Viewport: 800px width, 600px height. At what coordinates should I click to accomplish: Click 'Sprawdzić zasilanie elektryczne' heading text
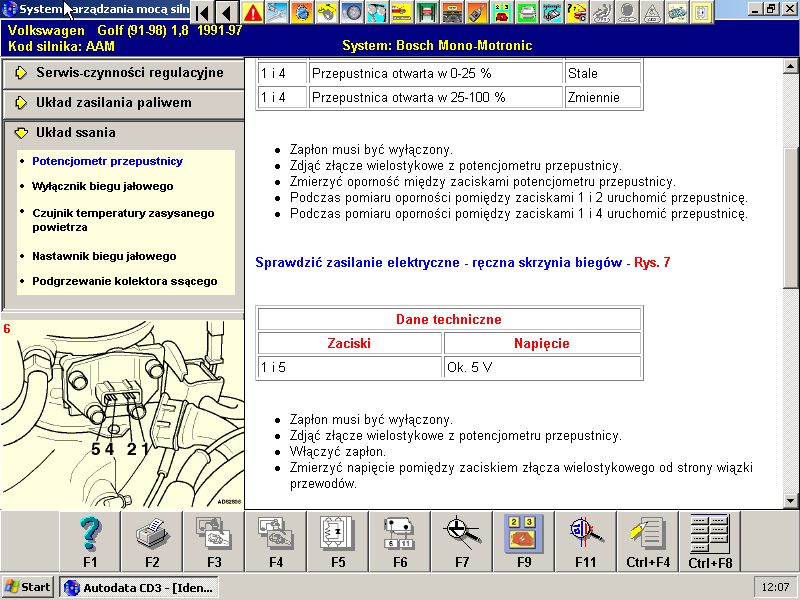357,263
